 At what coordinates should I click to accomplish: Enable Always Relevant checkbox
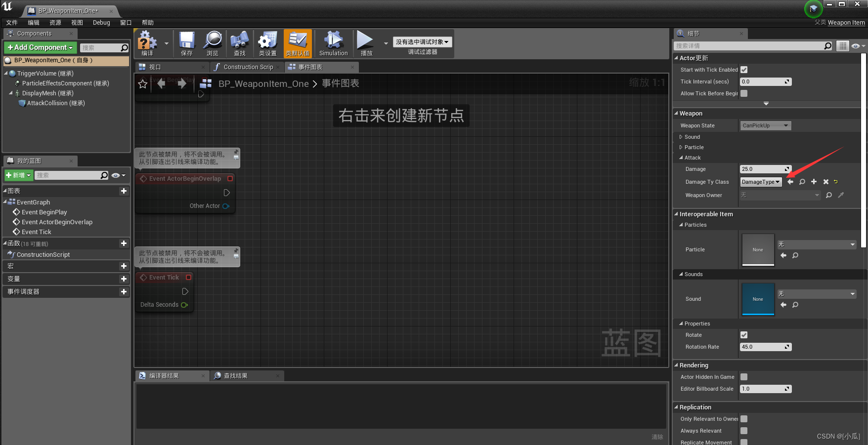coord(744,431)
